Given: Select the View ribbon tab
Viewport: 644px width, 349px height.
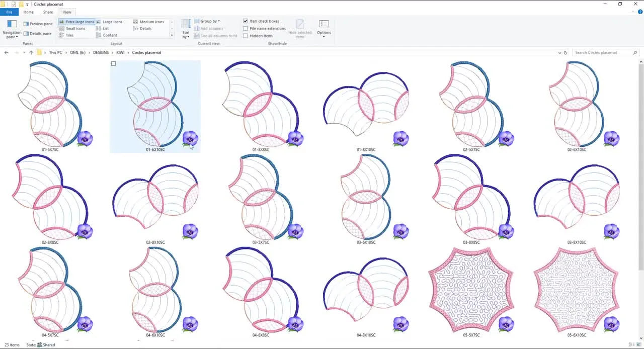Looking at the screenshot, I should tap(66, 12).
